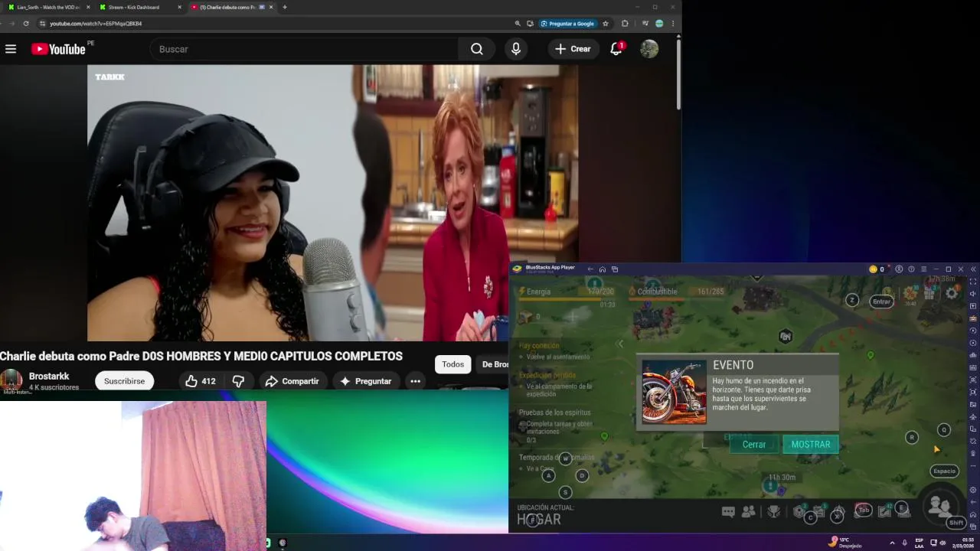
Task: Show hidden system tray icons chevron
Action: (892, 543)
